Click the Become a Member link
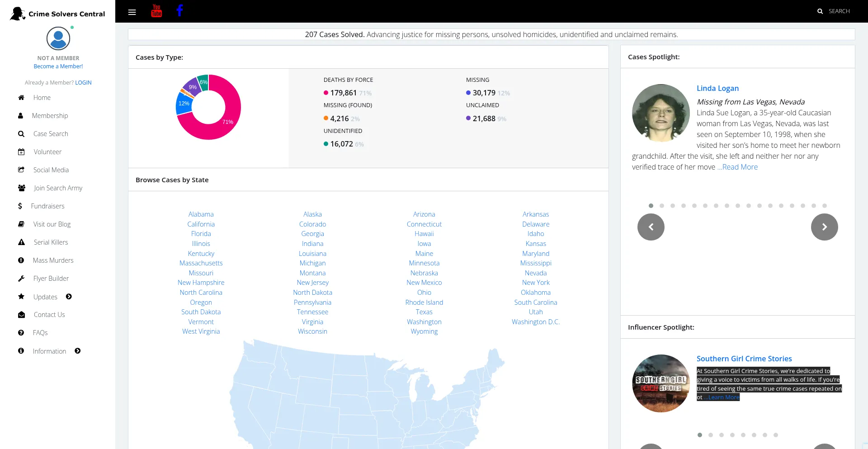The width and height of the screenshot is (868, 449). click(x=58, y=66)
